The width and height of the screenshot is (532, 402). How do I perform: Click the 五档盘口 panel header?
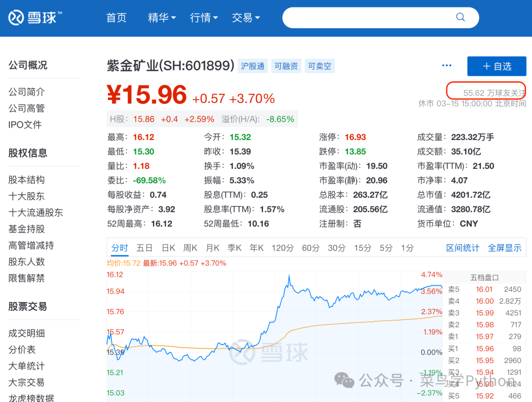point(485,277)
